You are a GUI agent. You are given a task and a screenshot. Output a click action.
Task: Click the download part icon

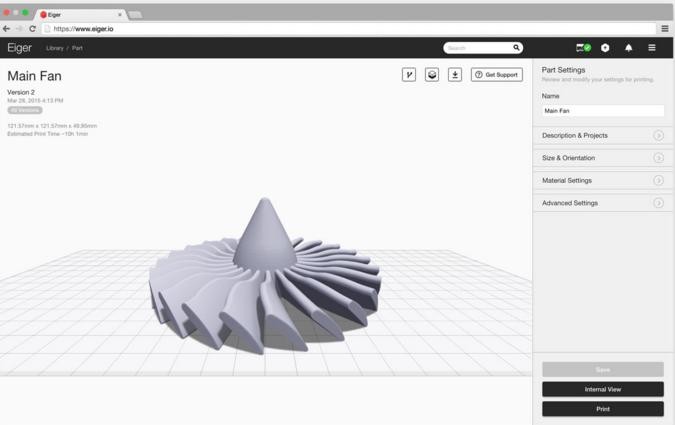(455, 75)
